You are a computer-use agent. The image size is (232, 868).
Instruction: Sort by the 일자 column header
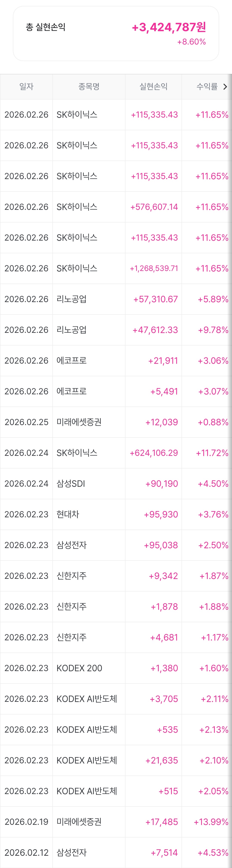[x=26, y=87]
